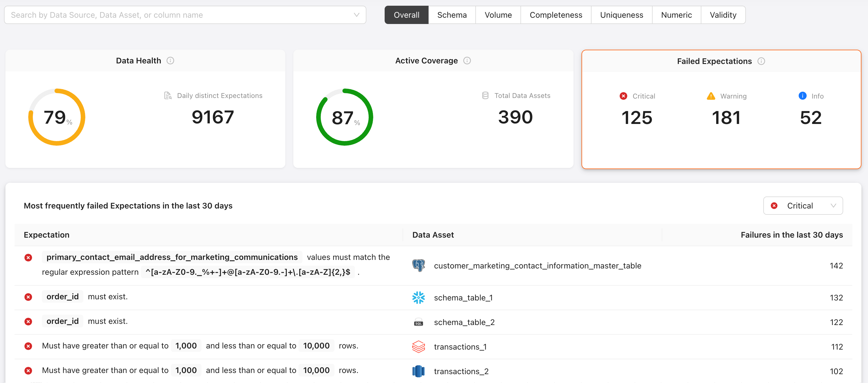Click the Redshift icon beside transactions_2
The image size is (868, 383).
418,371
